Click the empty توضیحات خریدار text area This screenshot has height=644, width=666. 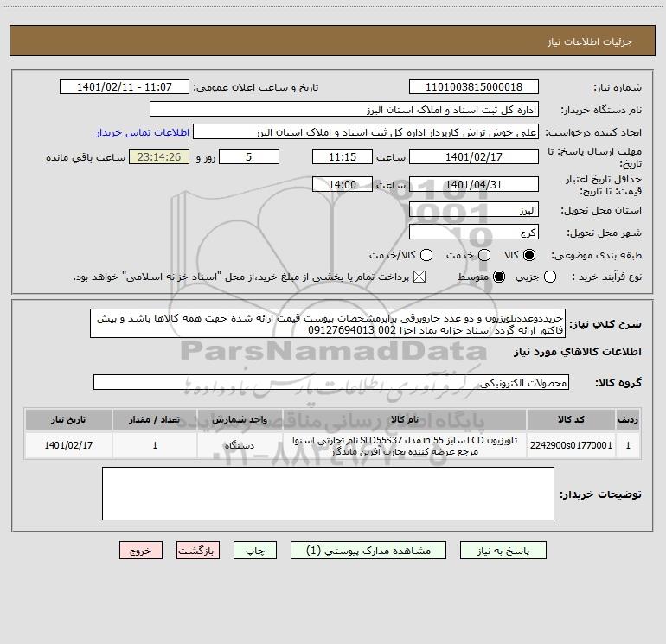[x=328, y=494]
